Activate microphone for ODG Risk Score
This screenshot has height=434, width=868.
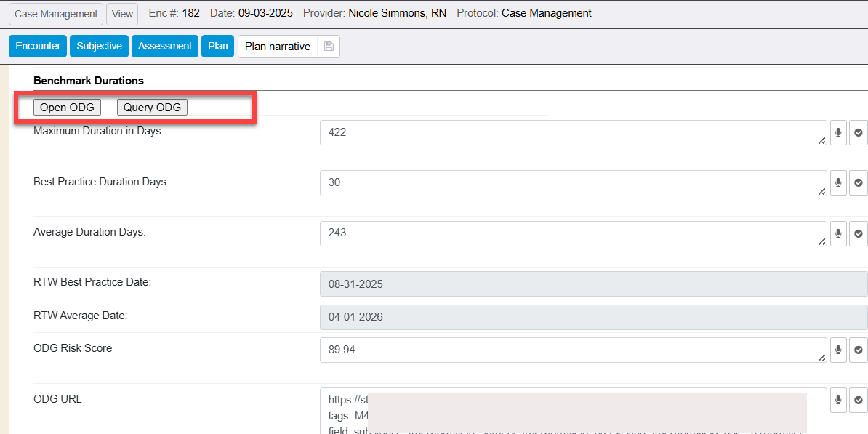point(838,350)
